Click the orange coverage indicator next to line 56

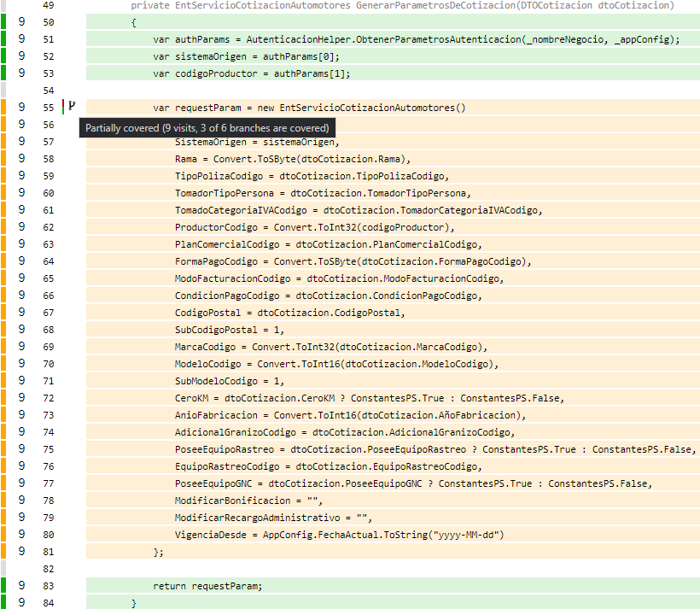(x=4, y=125)
